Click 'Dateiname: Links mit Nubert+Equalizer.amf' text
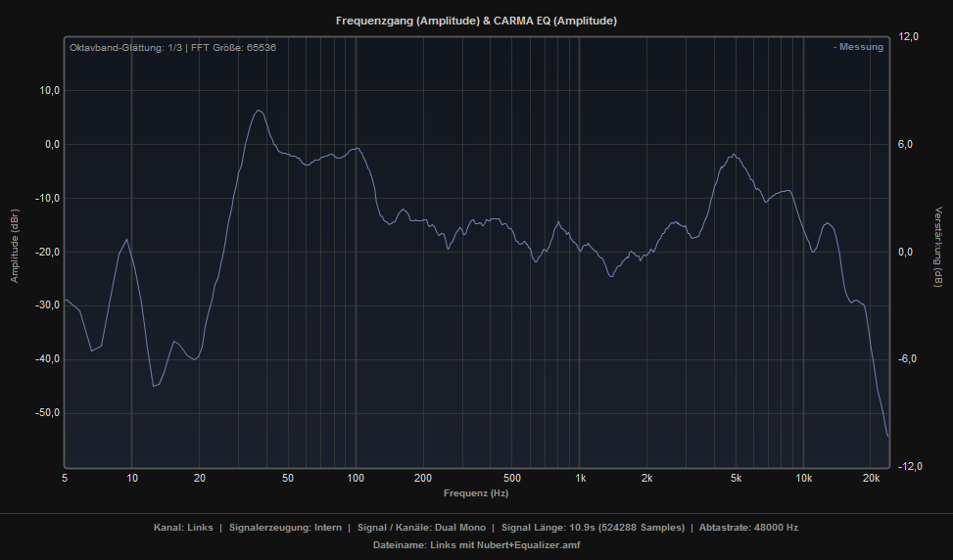953x560 pixels. [476, 545]
